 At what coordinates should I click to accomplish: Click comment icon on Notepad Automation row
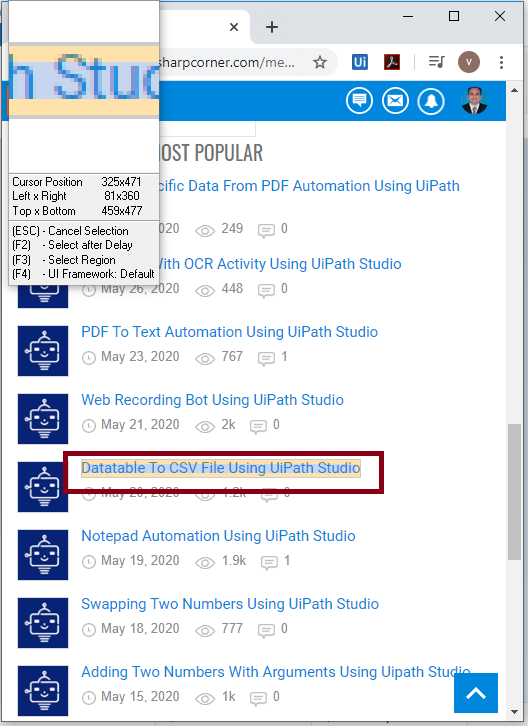click(269, 563)
